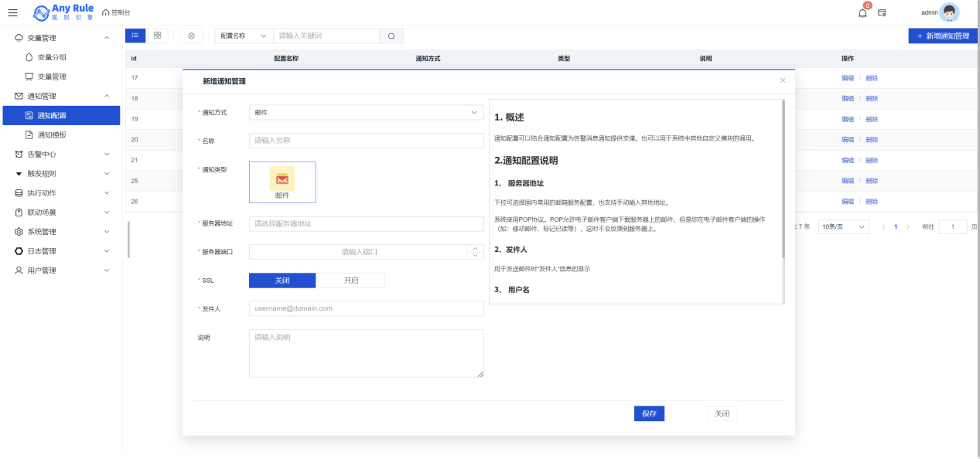Open the 配置名称 search field dropdown
Image resolution: width=980 pixels, height=459 pixels.
pos(244,36)
